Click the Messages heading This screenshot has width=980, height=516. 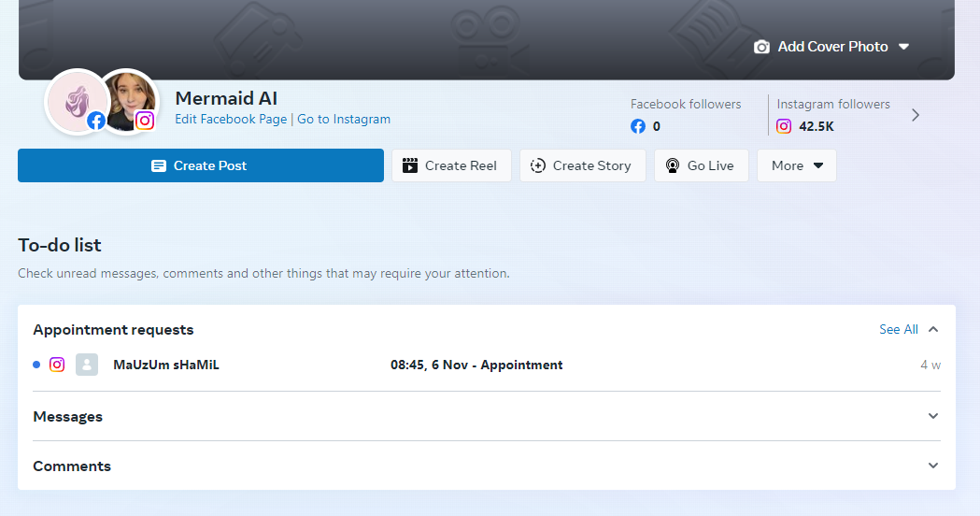(x=67, y=417)
